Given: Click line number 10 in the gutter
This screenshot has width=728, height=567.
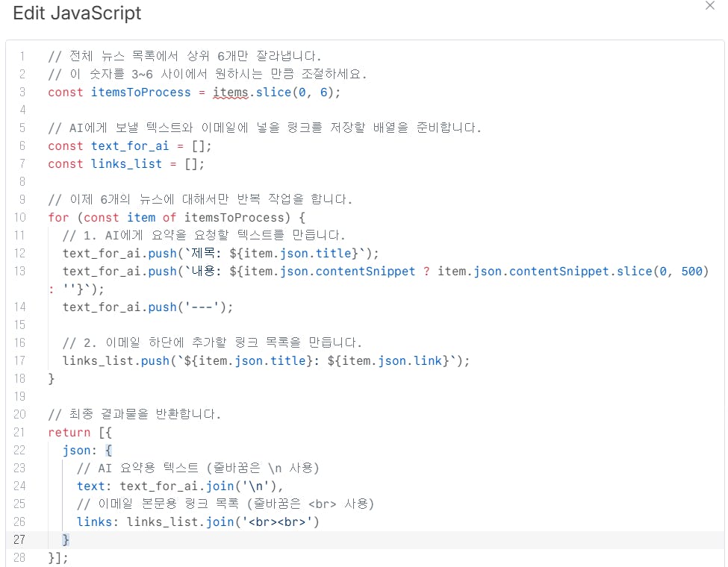Looking at the screenshot, I should [x=19, y=217].
